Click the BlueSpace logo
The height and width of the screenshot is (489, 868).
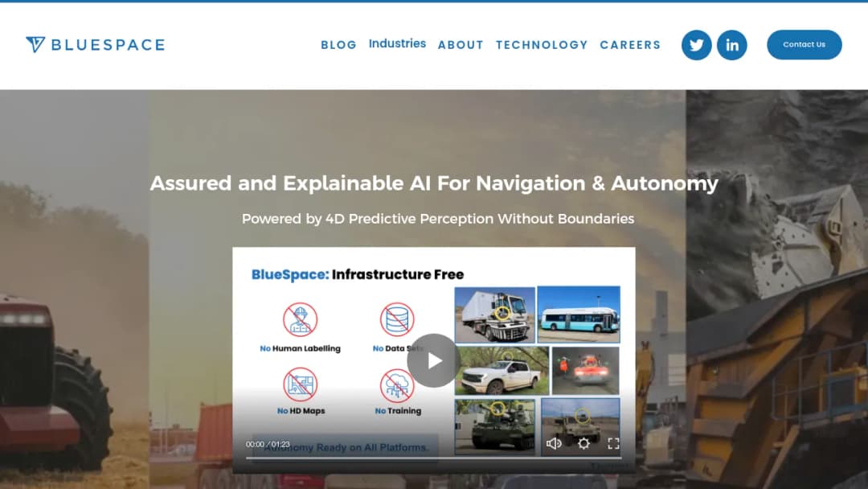(x=95, y=45)
